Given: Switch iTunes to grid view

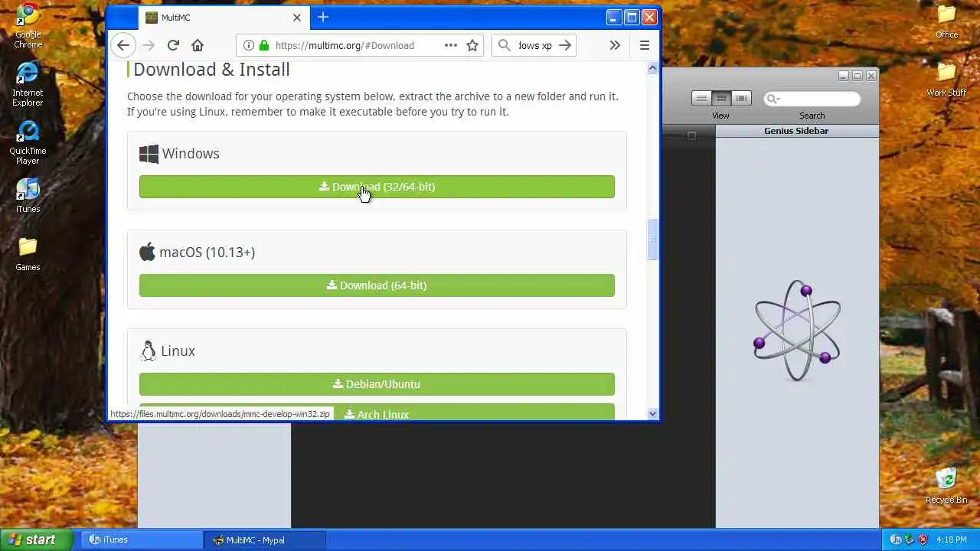Looking at the screenshot, I should (721, 98).
